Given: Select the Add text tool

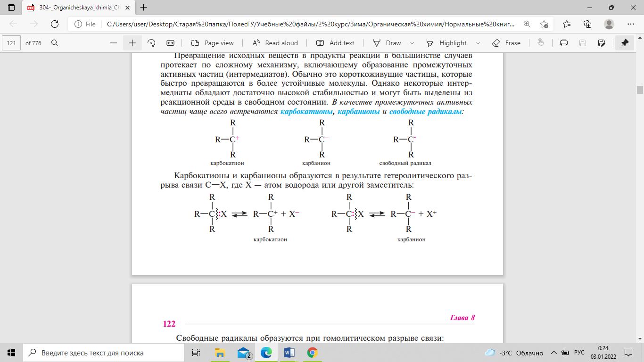Looking at the screenshot, I should [335, 43].
